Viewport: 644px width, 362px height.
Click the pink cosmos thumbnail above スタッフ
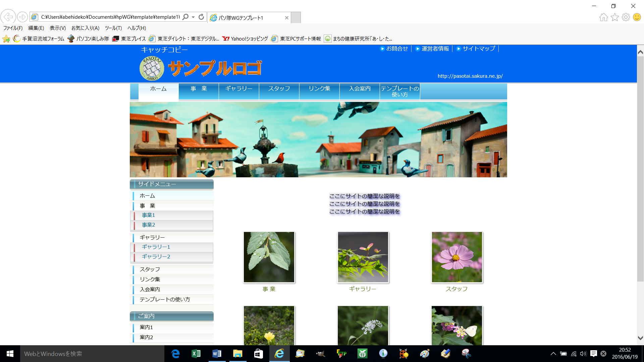[x=457, y=257]
